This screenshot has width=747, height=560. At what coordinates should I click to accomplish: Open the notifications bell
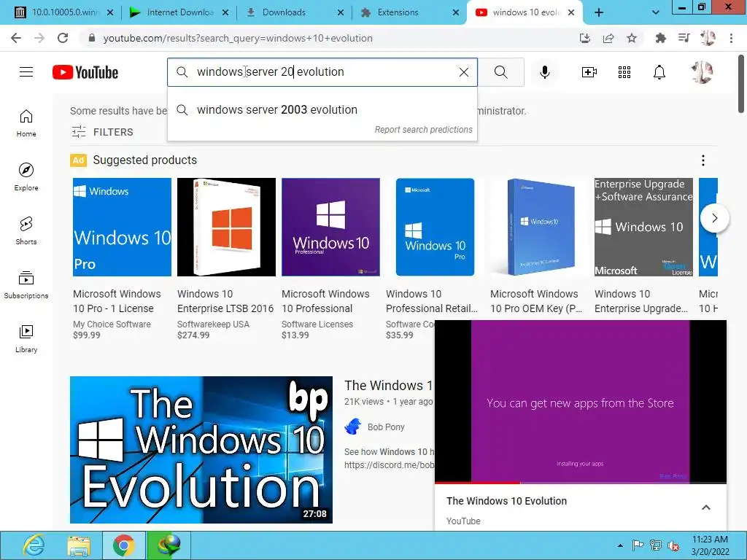point(659,72)
